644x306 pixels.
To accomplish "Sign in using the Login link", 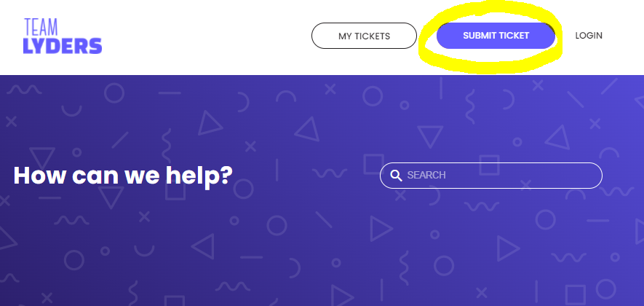I will point(589,36).
